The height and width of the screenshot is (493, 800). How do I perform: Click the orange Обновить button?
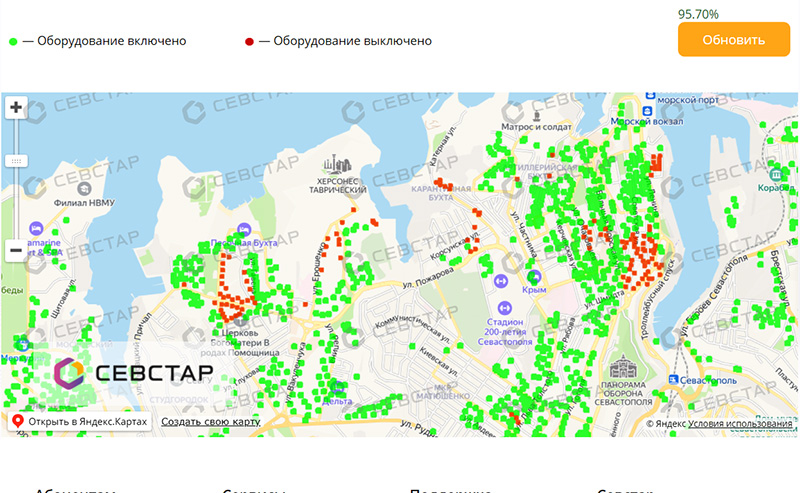point(734,39)
